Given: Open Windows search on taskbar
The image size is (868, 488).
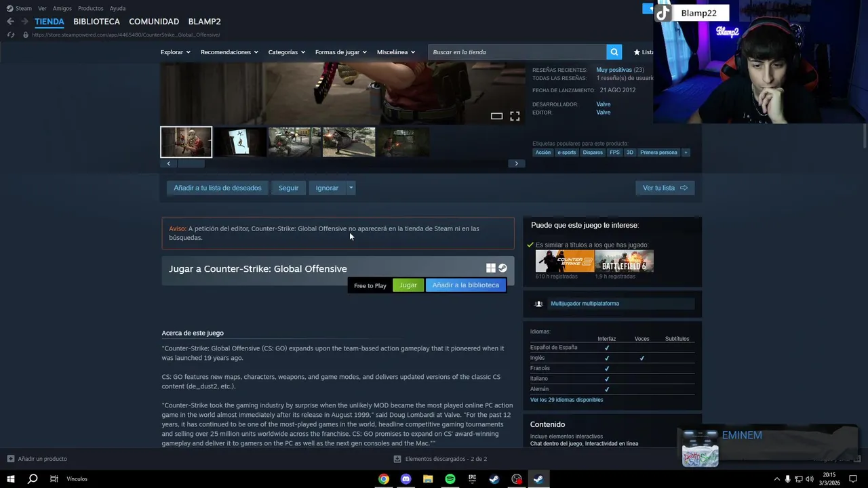Looking at the screenshot, I should (x=32, y=479).
